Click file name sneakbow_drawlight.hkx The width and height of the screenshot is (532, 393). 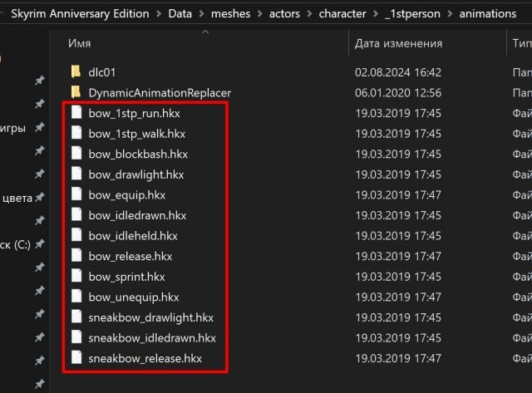tap(151, 317)
